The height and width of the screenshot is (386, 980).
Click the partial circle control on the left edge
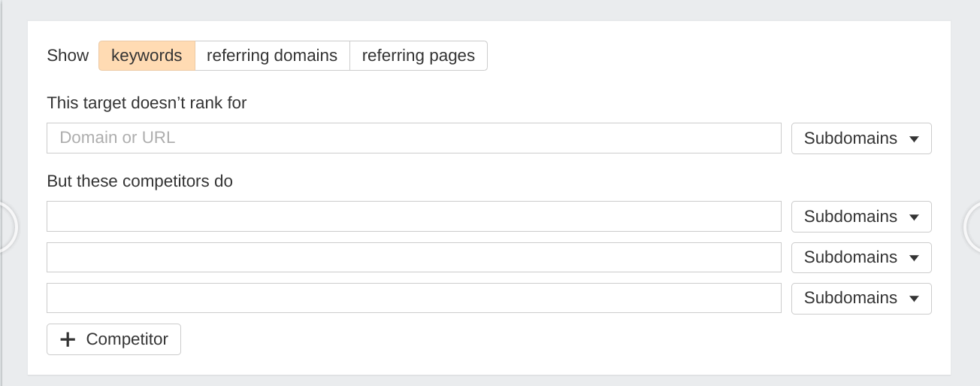click(8, 226)
